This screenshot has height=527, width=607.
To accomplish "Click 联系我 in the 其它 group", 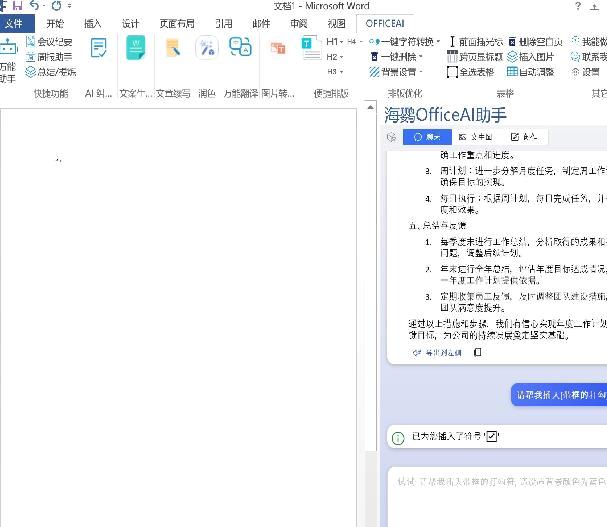I will pos(589,57).
